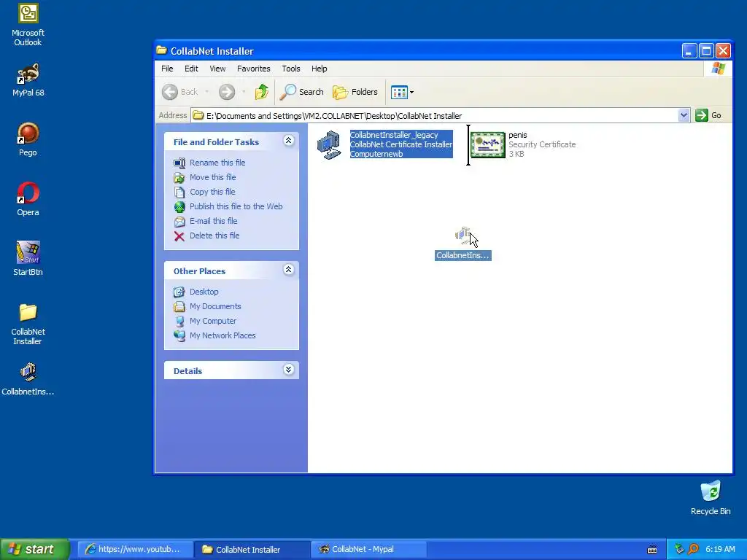Screen dimensions: 747x560
Task: Click the network connection tray icon
Action: 679,549
